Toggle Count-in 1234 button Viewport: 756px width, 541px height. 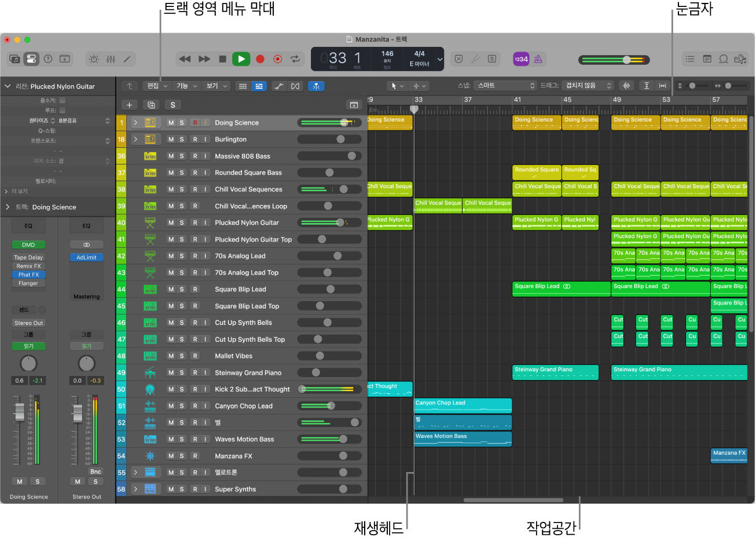(x=521, y=59)
